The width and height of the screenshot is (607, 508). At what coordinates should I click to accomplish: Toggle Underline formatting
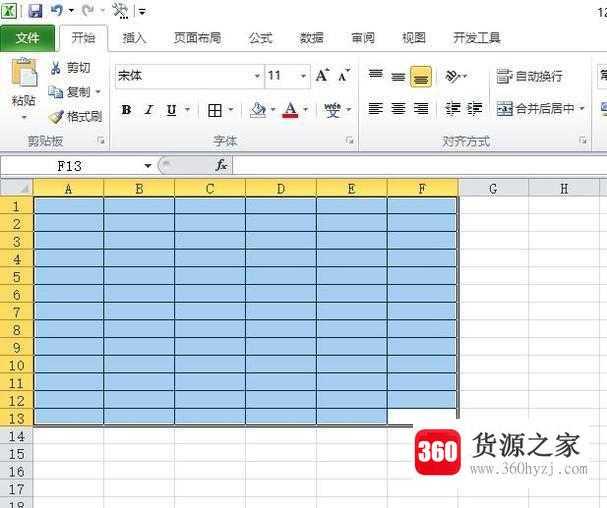[x=171, y=110]
